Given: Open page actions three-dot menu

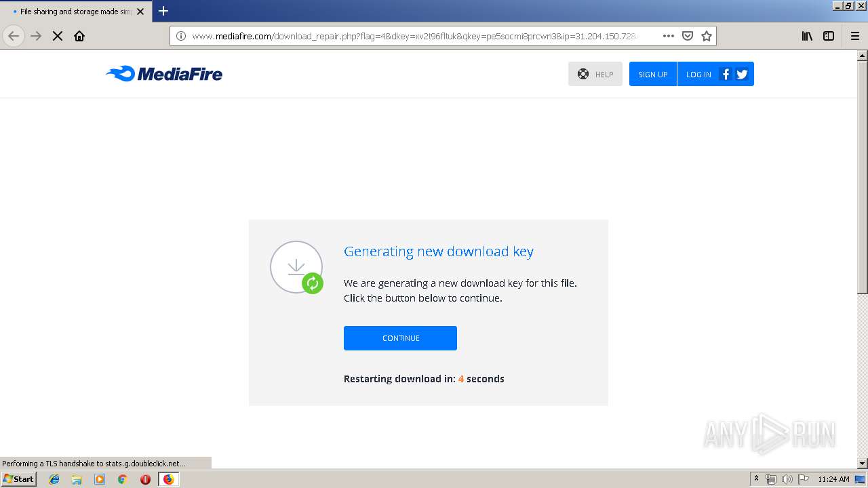Looking at the screenshot, I should [669, 36].
